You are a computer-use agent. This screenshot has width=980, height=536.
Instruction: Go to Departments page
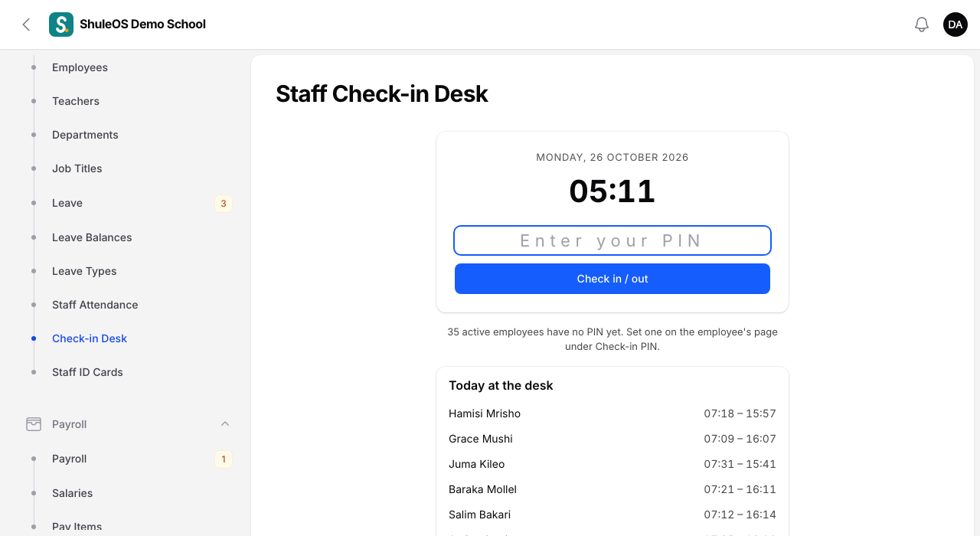coord(85,135)
